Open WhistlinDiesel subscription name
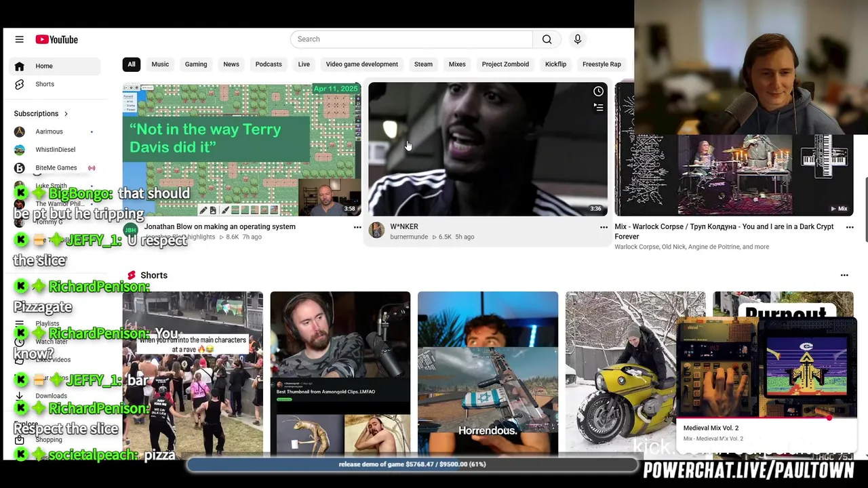The width and height of the screenshot is (868, 488). 55,150
